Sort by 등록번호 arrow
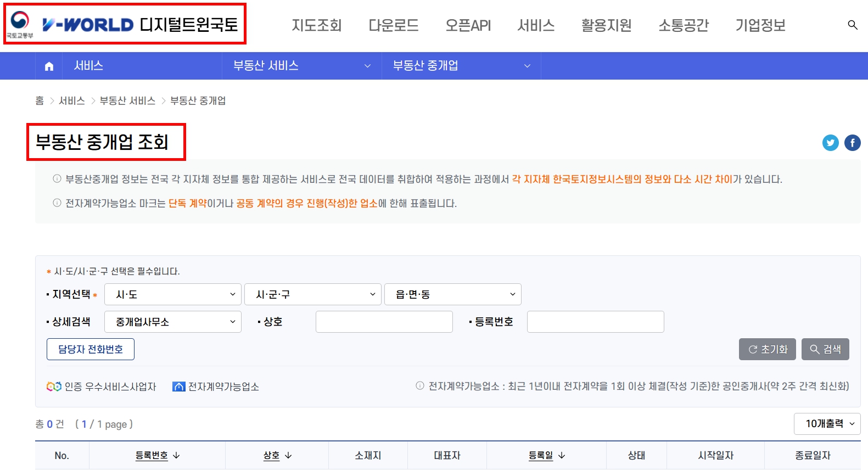The height and width of the screenshot is (470, 868). click(176, 456)
